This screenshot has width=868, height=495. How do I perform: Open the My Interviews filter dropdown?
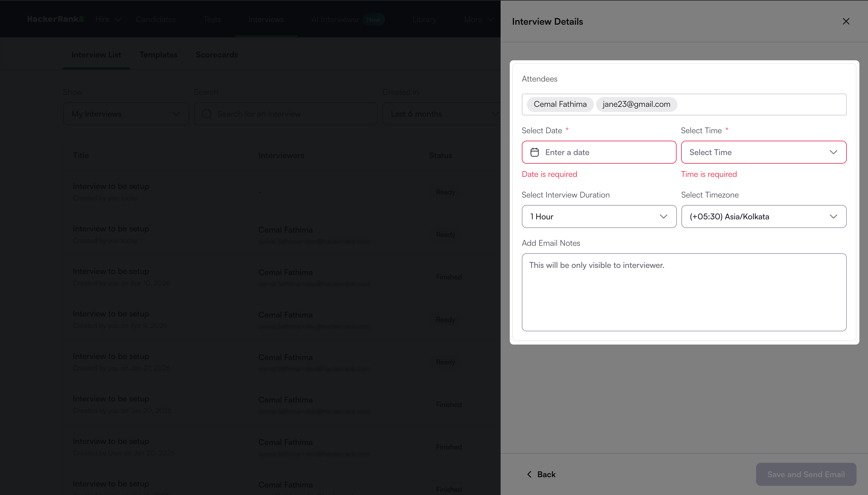126,114
